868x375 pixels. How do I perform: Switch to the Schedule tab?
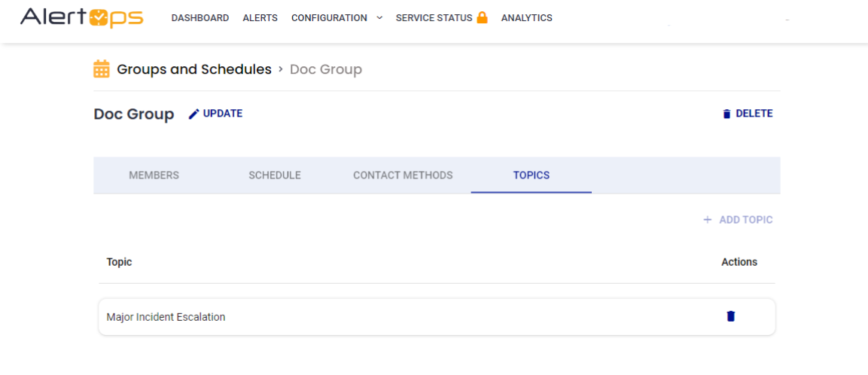click(x=275, y=175)
